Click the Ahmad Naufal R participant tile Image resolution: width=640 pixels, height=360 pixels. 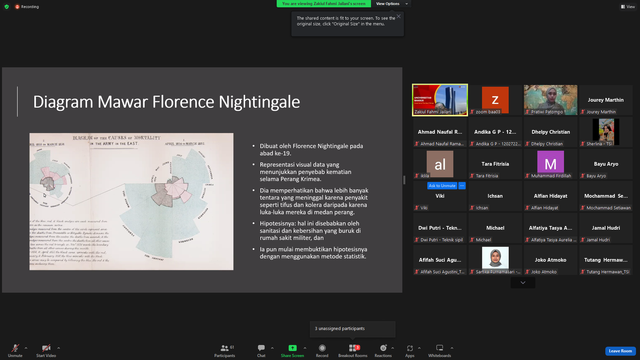pyautogui.click(x=440, y=132)
